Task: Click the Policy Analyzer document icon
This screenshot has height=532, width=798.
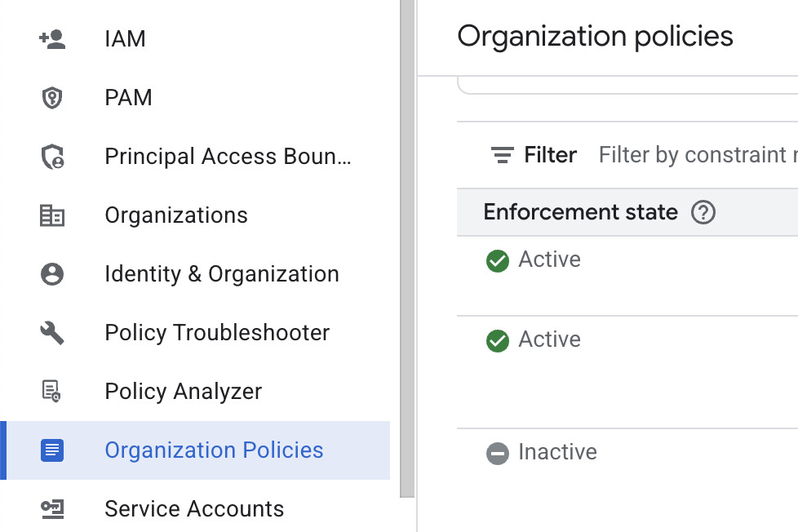Action: 52,392
